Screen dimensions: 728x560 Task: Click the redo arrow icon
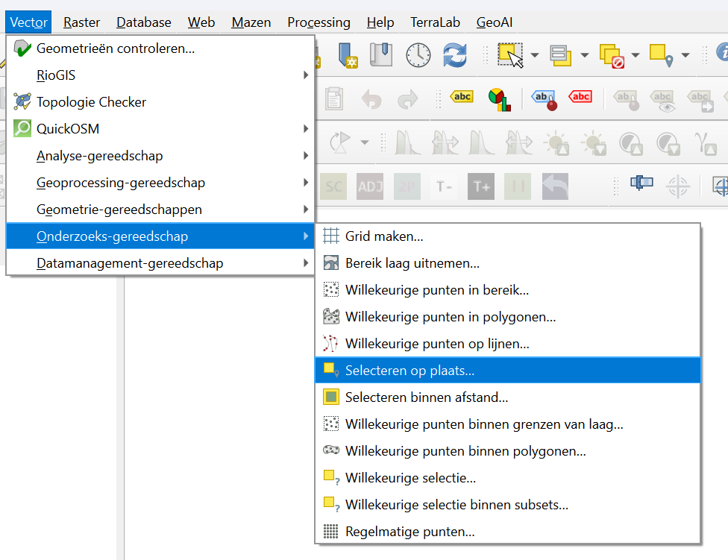[408, 99]
